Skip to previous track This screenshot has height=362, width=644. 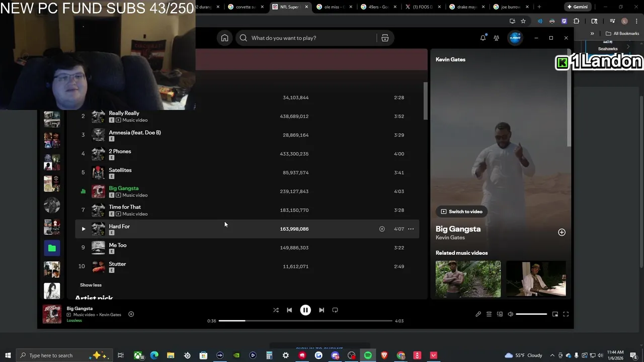[x=289, y=310]
